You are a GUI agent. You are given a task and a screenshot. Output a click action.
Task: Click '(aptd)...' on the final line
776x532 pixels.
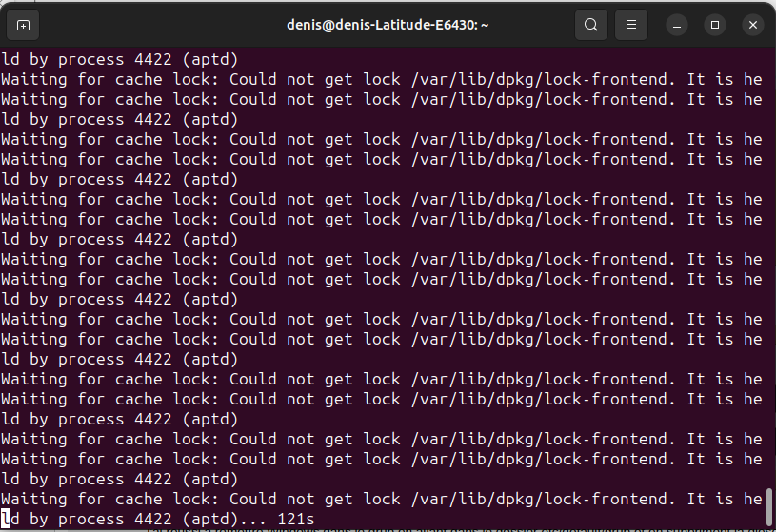point(224,519)
